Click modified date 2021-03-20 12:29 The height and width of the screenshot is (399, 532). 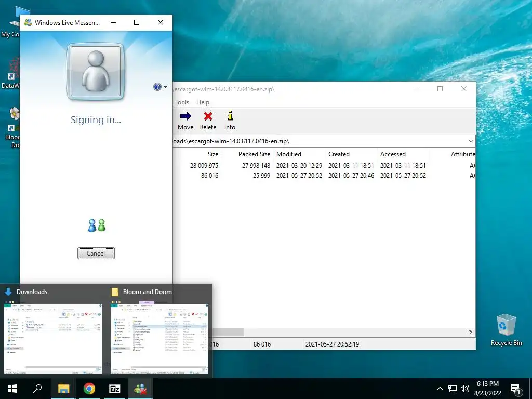299,166
